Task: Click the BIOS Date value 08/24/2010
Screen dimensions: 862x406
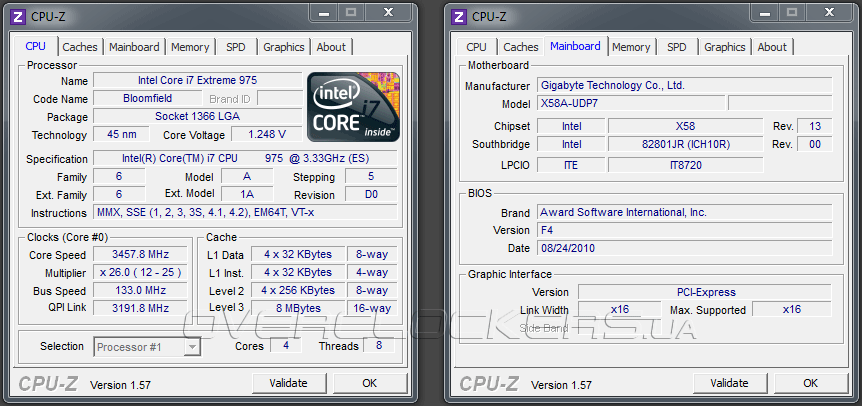Action: click(x=684, y=248)
